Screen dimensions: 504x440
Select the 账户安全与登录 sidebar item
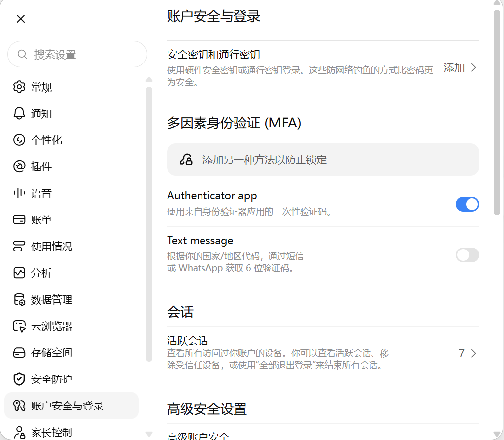[x=71, y=406]
